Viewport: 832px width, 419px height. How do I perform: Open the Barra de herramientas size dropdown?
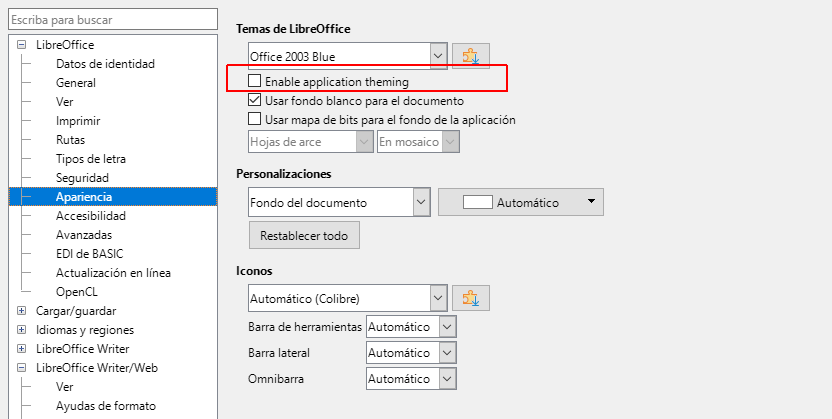point(447,326)
